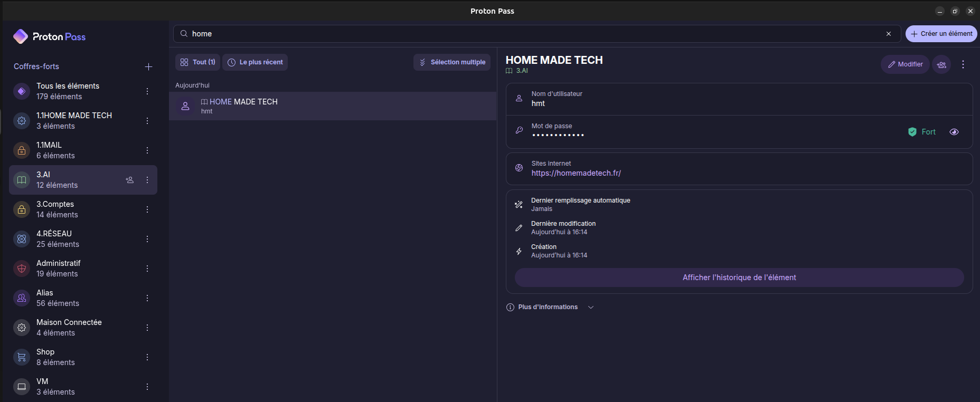Open options menu for 3.AI vault
Image resolution: width=980 pixels, height=402 pixels.
[147, 180]
